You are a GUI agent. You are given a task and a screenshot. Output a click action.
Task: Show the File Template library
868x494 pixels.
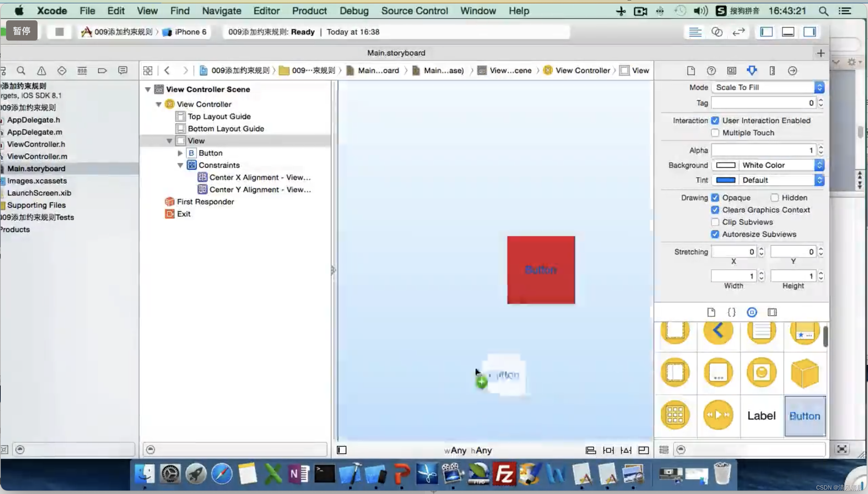pos(711,312)
